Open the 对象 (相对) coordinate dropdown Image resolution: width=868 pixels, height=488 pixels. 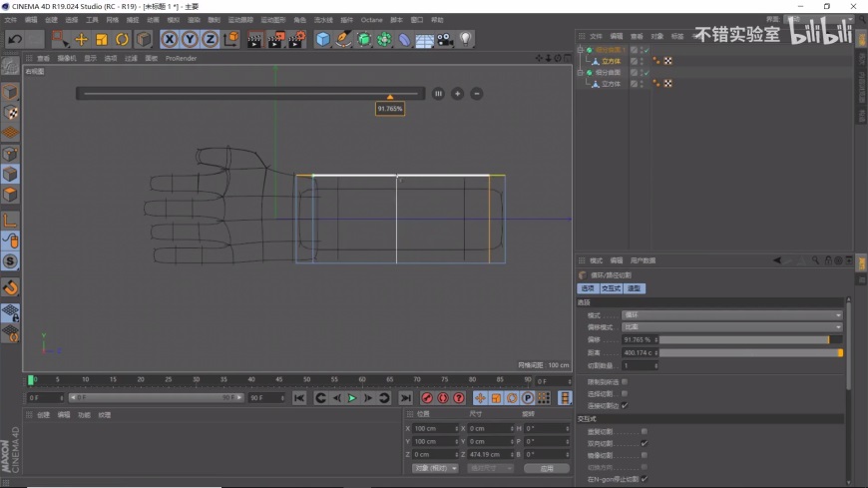pos(434,467)
